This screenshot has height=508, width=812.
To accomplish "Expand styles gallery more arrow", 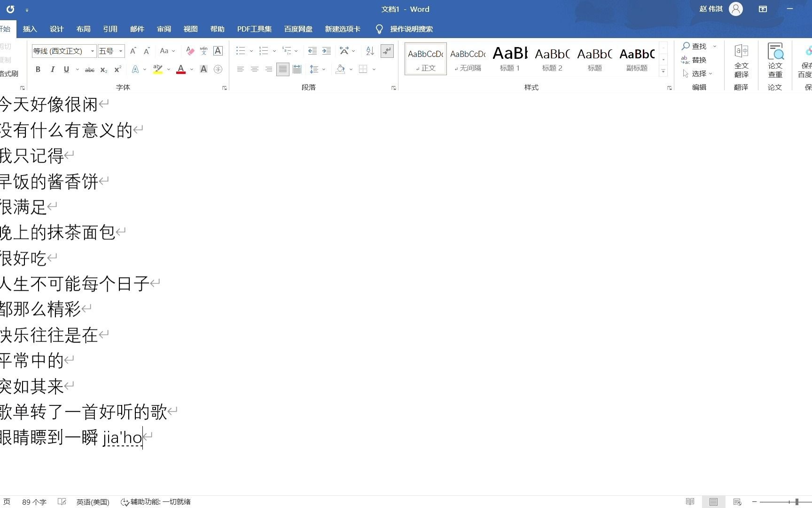I will 663,71.
